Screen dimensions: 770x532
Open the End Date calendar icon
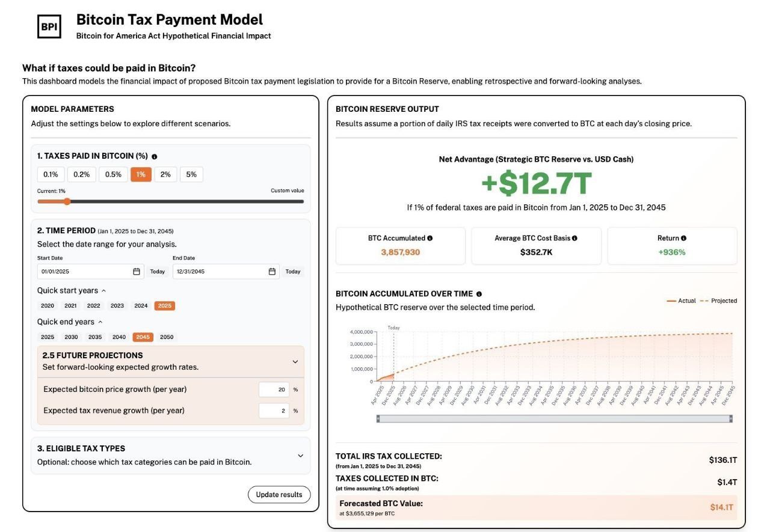tap(273, 272)
